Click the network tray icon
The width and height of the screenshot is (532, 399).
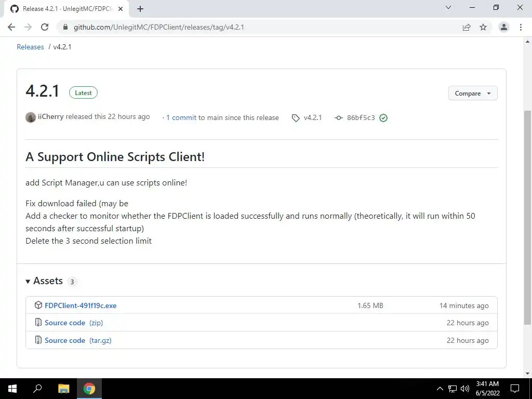453,389
